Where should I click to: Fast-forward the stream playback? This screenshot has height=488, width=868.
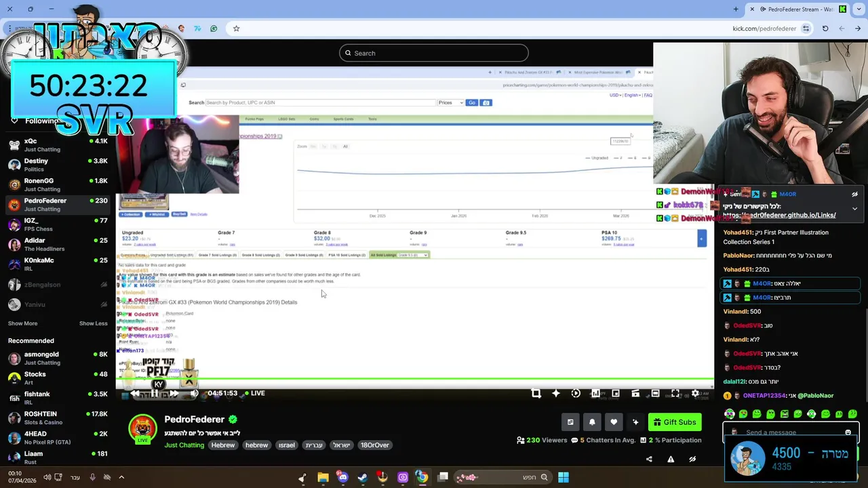coord(174,393)
